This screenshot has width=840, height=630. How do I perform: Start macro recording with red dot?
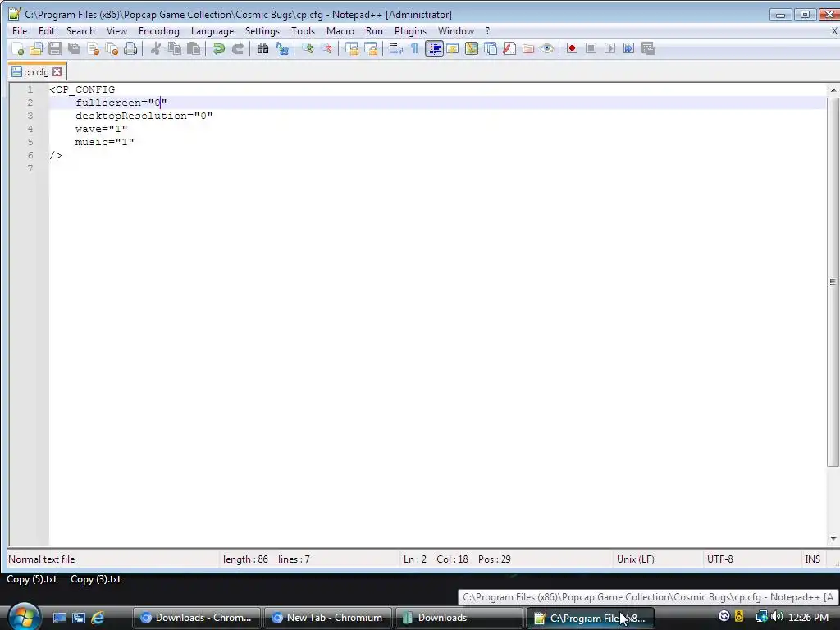(x=572, y=48)
